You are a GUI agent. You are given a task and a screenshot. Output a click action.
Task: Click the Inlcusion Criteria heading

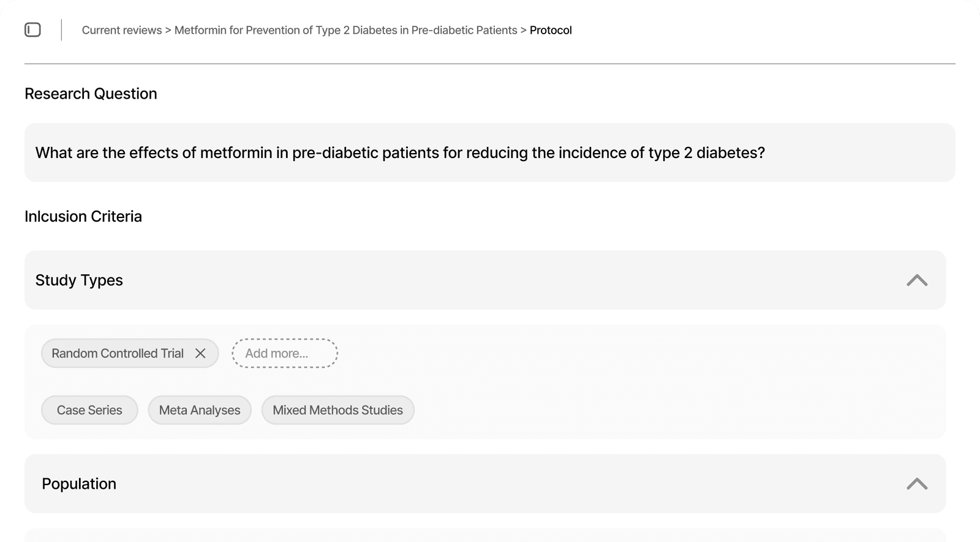point(83,216)
